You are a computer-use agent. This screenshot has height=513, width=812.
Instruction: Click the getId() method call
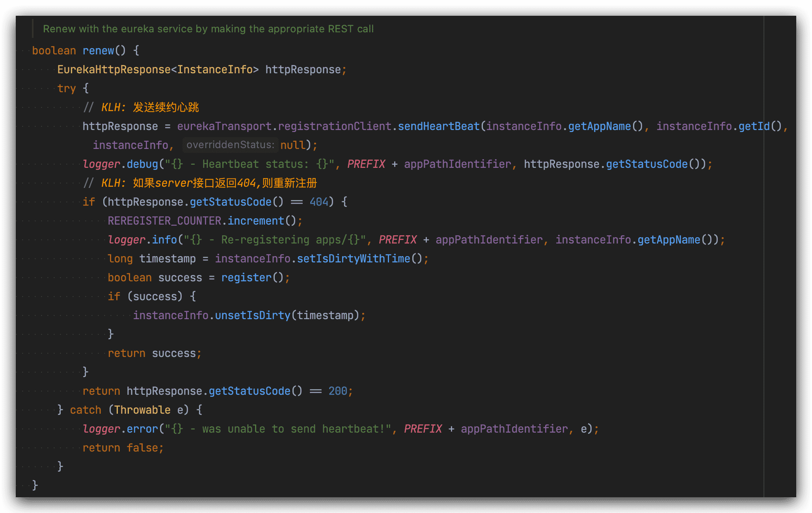[x=760, y=126]
